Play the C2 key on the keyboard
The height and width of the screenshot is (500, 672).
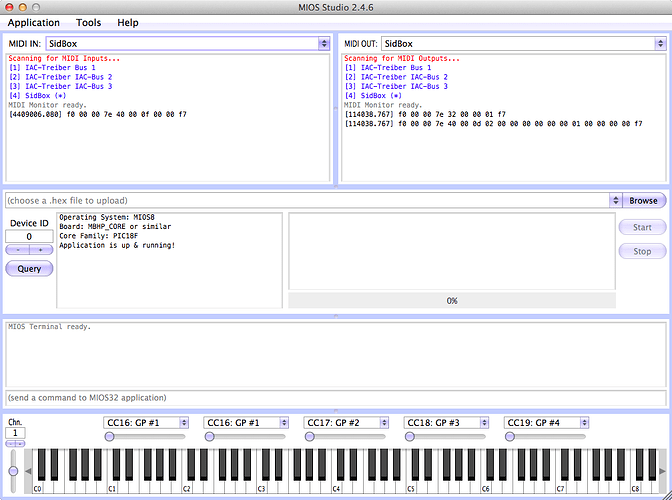[x=187, y=488]
